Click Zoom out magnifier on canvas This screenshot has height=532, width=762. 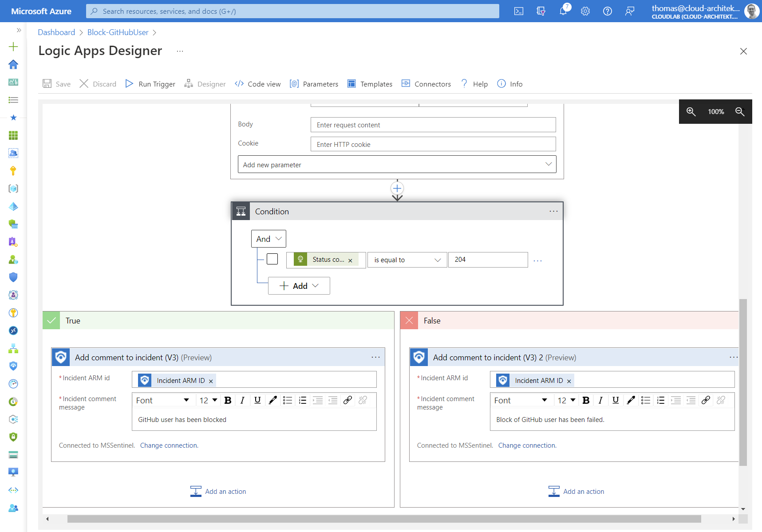pos(740,111)
